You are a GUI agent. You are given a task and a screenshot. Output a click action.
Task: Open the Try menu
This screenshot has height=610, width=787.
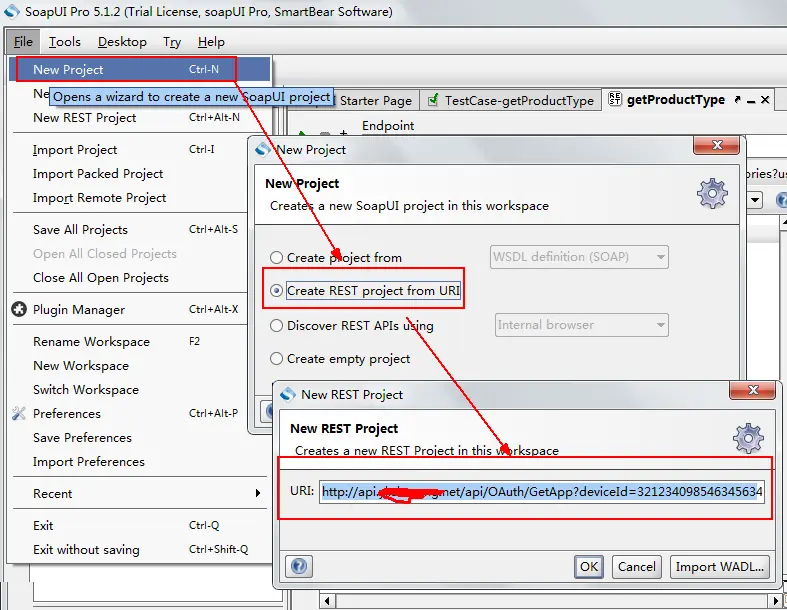point(172,42)
